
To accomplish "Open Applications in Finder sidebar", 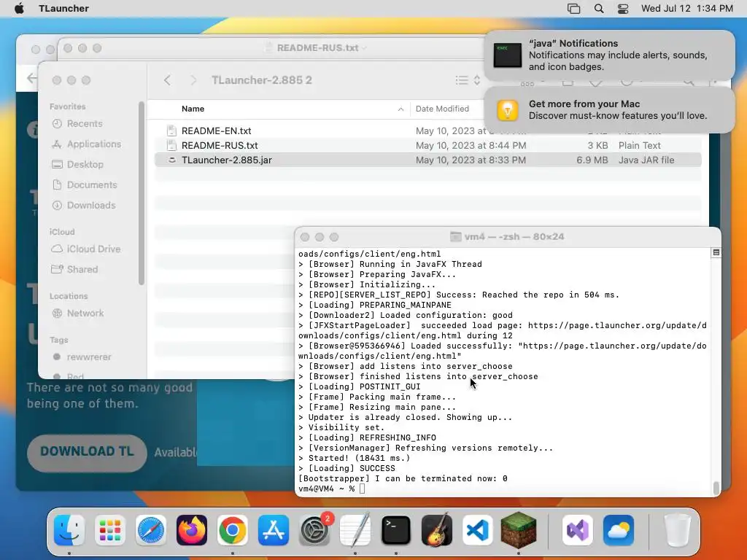I will coord(94,144).
